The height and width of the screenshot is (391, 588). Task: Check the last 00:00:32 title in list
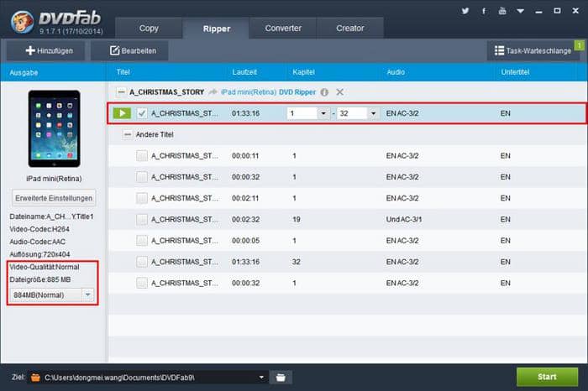[x=142, y=283]
